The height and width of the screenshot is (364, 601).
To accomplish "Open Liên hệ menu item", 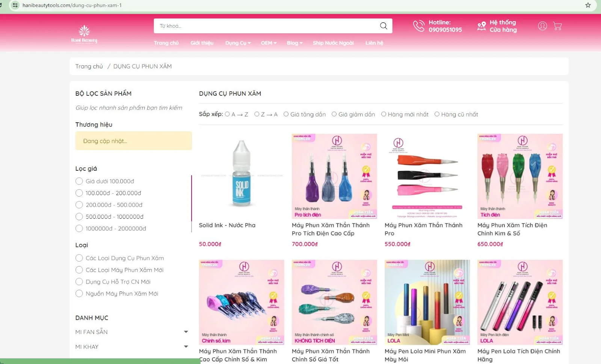I will (x=374, y=43).
